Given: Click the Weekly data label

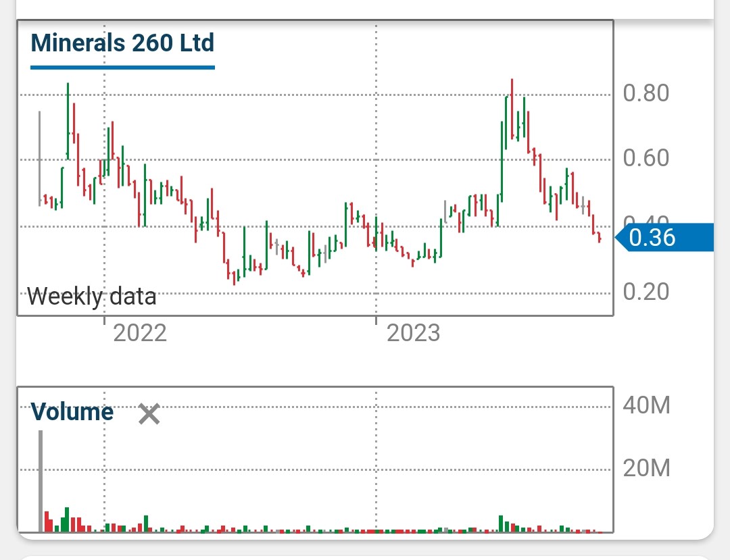Looking at the screenshot, I should [92, 297].
